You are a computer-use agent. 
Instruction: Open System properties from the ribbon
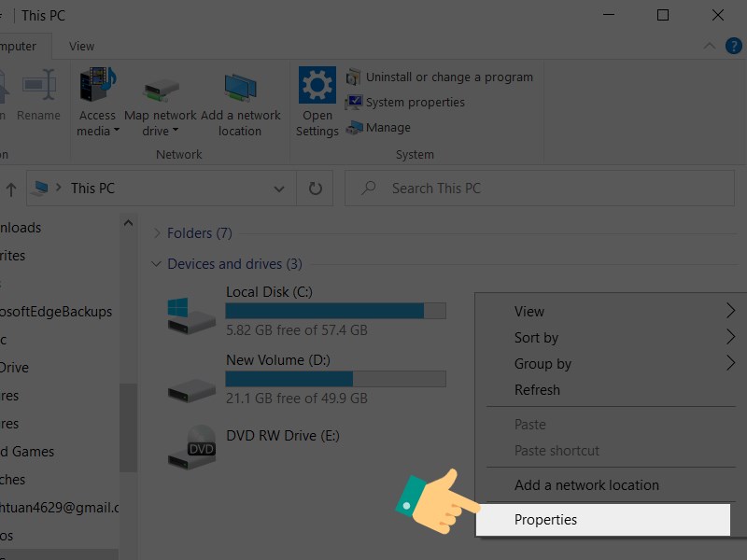click(x=415, y=103)
